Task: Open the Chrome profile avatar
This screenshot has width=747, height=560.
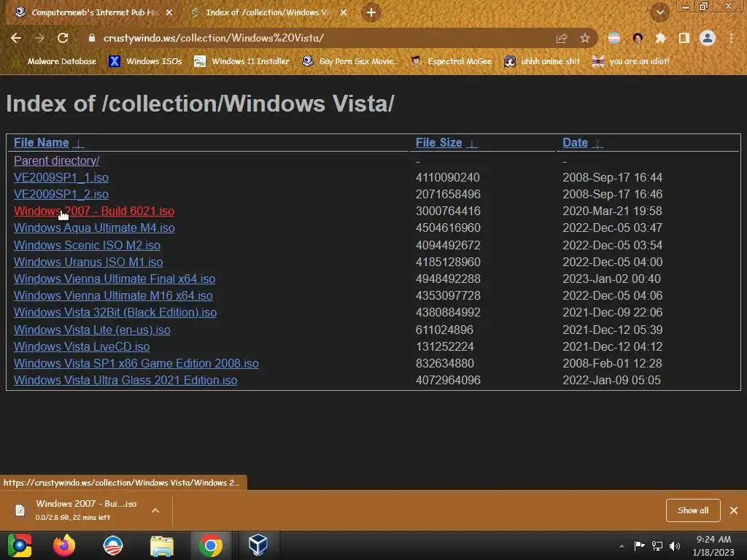Action: [708, 38]
